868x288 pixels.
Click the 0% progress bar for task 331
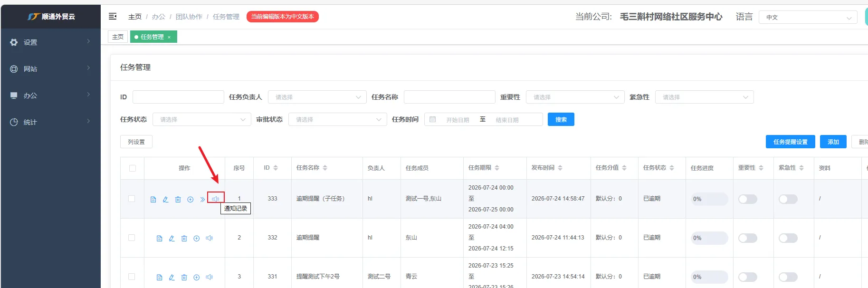pyautogui.click(x=709, y=277)
